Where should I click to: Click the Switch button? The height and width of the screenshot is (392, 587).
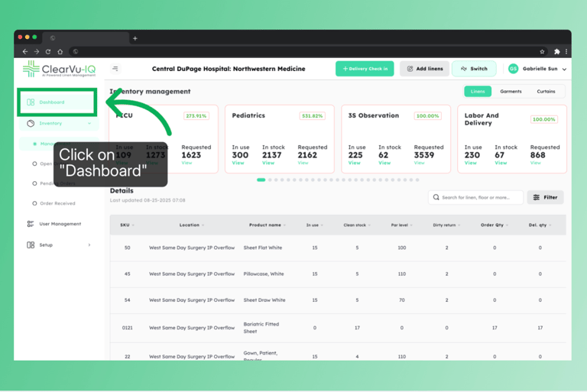click(474, 69)
